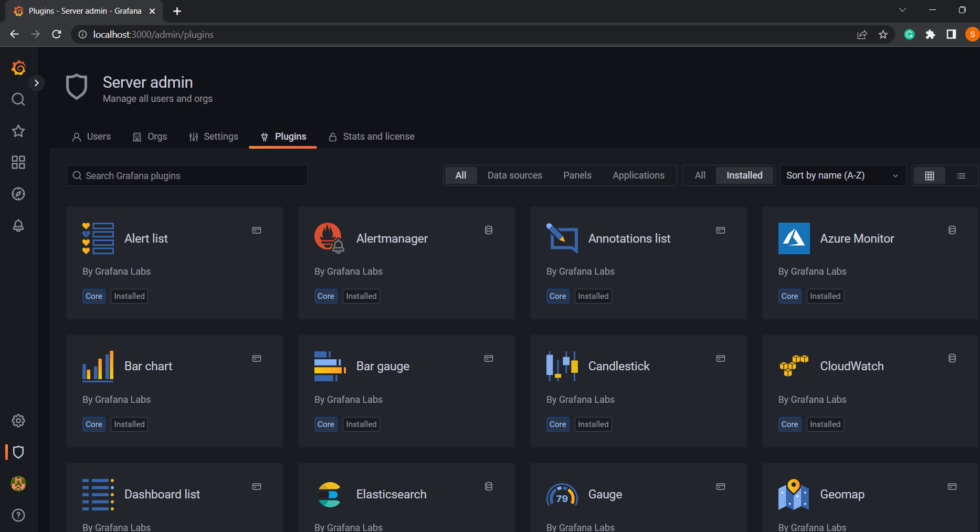Open Alerting bell icon in sidebar
The image size is (980, 532).
pyautogui.click(x=18, y=225)
